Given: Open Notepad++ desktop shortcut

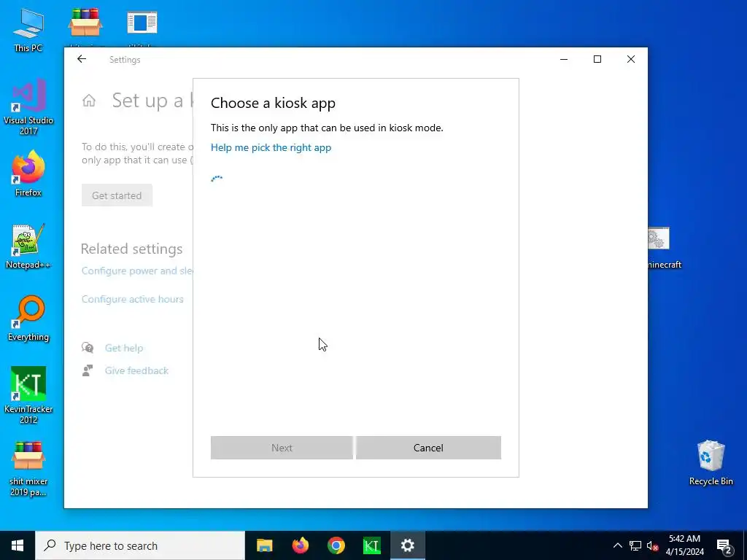Looking at the screenshot, I should (28, 246).
